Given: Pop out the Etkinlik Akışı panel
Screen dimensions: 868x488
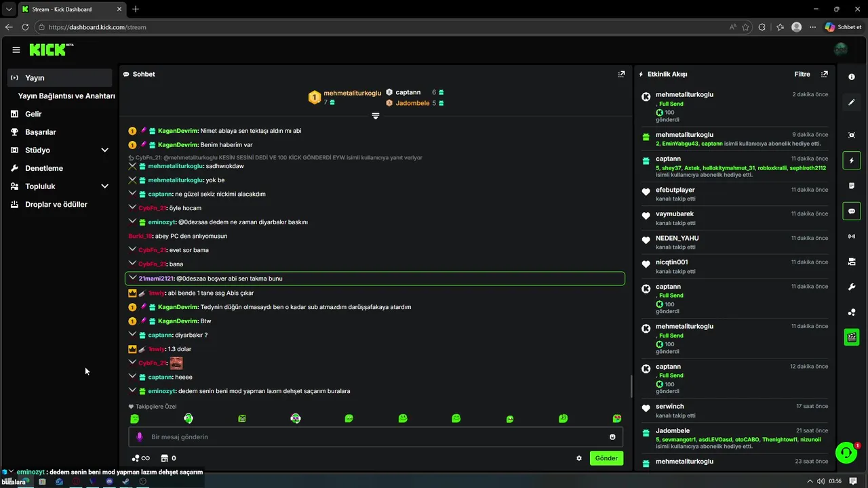Looking at the screenshot, I should point(825,74).
